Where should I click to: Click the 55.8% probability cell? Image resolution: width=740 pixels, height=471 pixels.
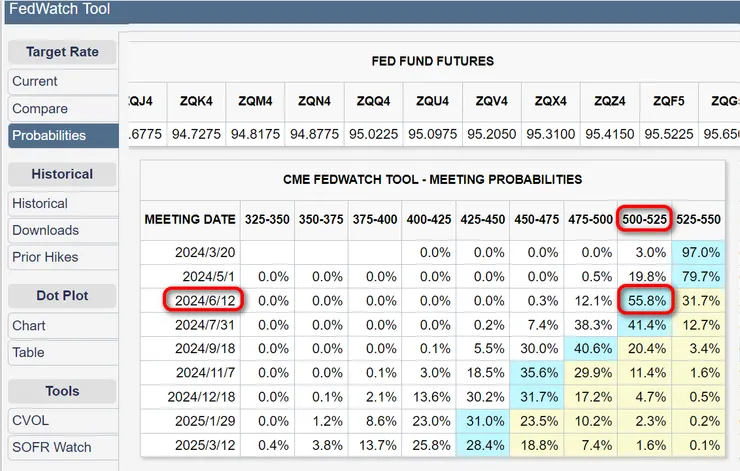643,299
